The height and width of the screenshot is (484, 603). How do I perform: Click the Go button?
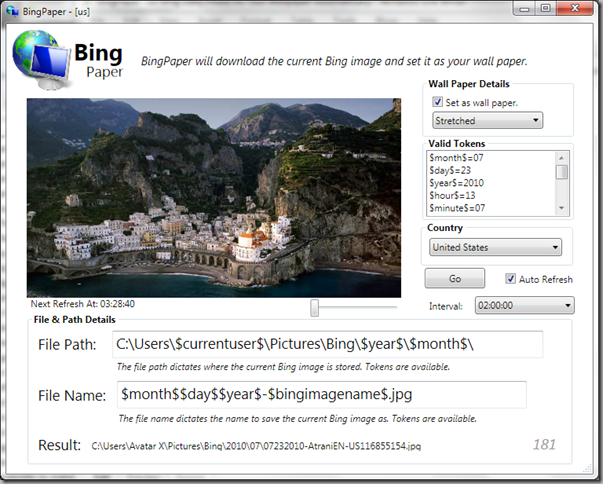coord(455,278)
